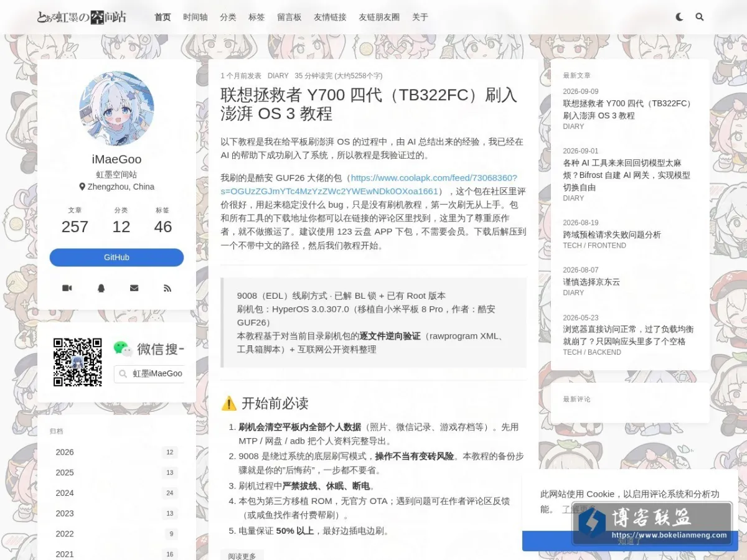Click TECH / BACKEND category label

[x=592, y=352]
